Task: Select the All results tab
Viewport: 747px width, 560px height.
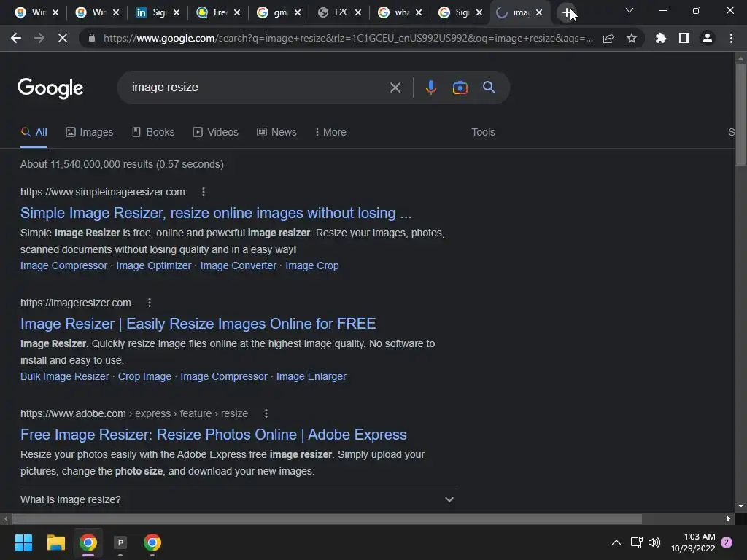Action: [x=34, y=133]
